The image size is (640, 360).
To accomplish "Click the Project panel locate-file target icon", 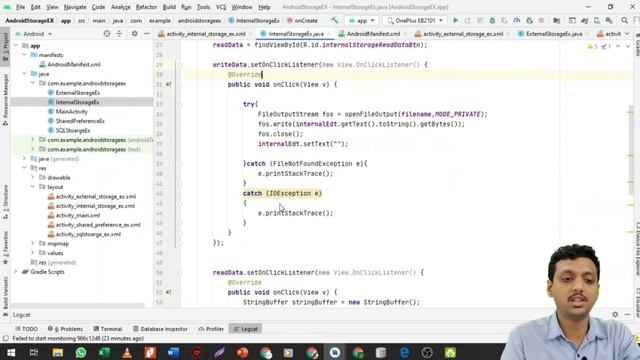I will [x=107, y=34].
